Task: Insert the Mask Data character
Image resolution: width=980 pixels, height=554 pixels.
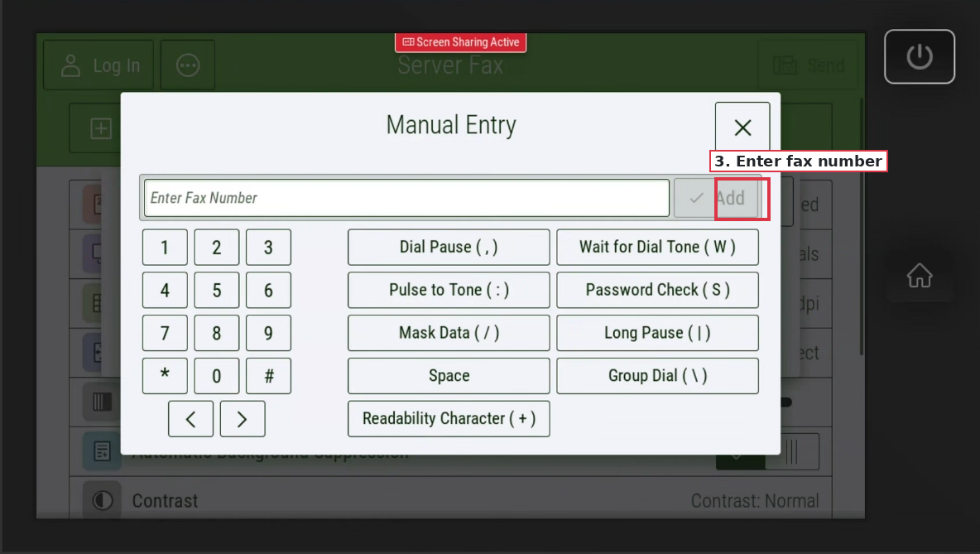Action: click(448, 333)
